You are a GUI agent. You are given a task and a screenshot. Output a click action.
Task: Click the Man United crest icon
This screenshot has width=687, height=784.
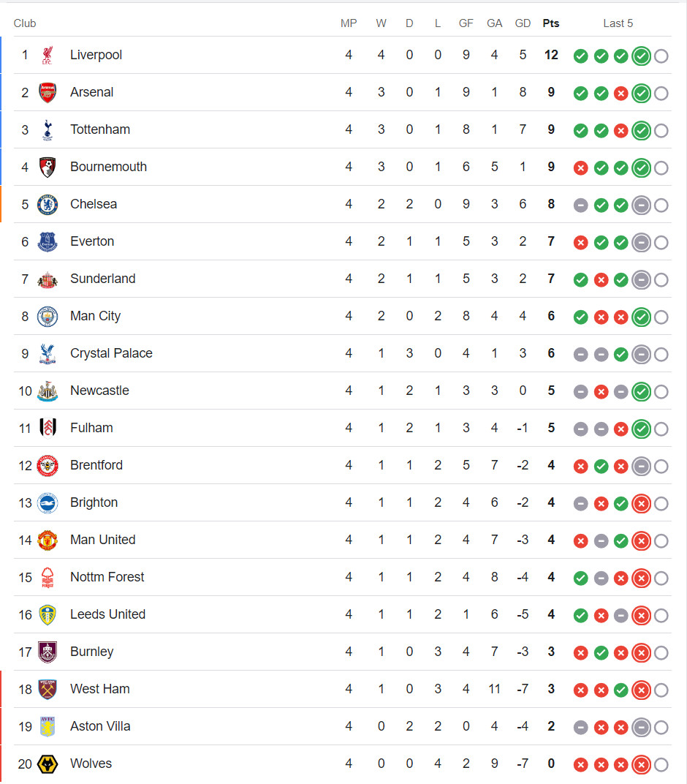click(48, 540)
